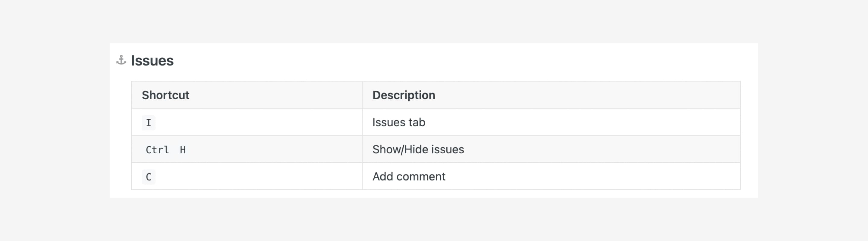This screenshot has height=241, width=868.
Task: Click the C shortcut key badge
Action: click(x=149, y=177)
